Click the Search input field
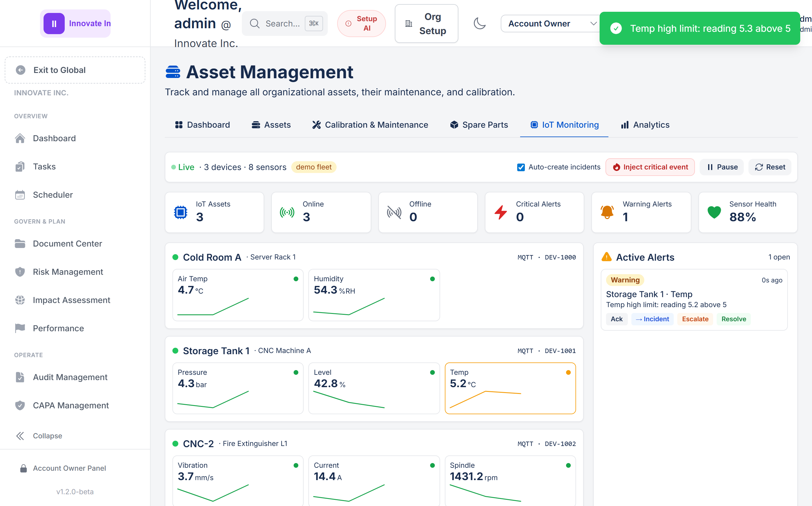The image size is (812, 506). click(285, 24)
